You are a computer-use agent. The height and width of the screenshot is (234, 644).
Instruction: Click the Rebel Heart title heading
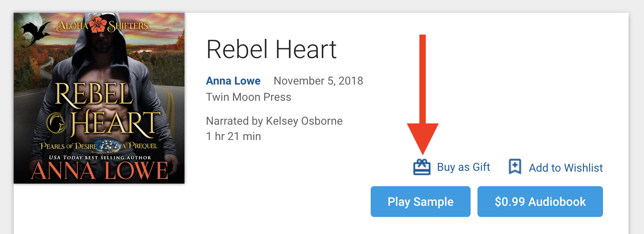coord(272,49)
